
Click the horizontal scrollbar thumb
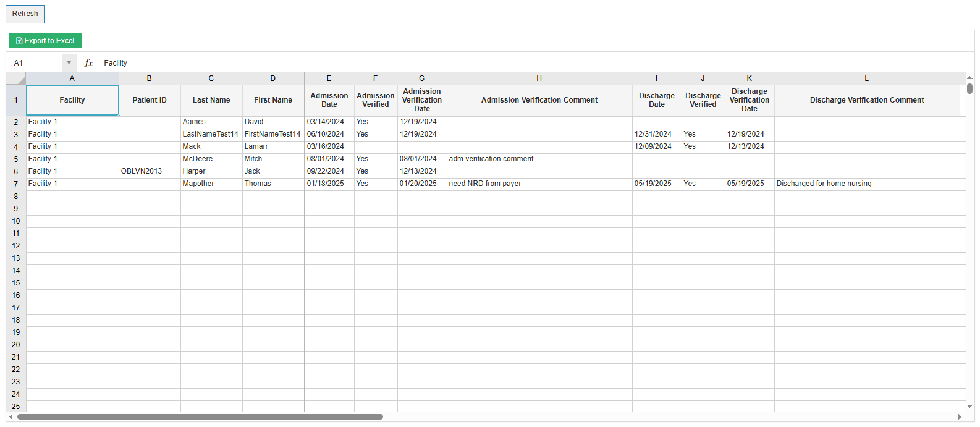[x=200, y=417]
